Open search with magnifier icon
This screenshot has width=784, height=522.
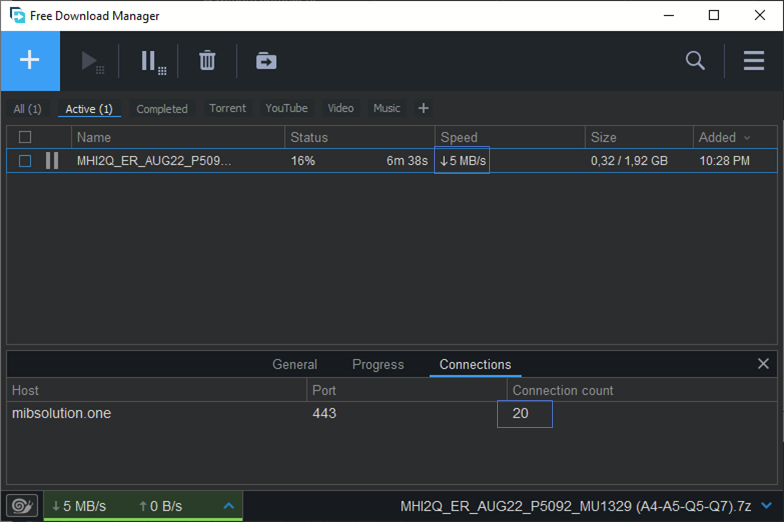click(x=695, y=60)
